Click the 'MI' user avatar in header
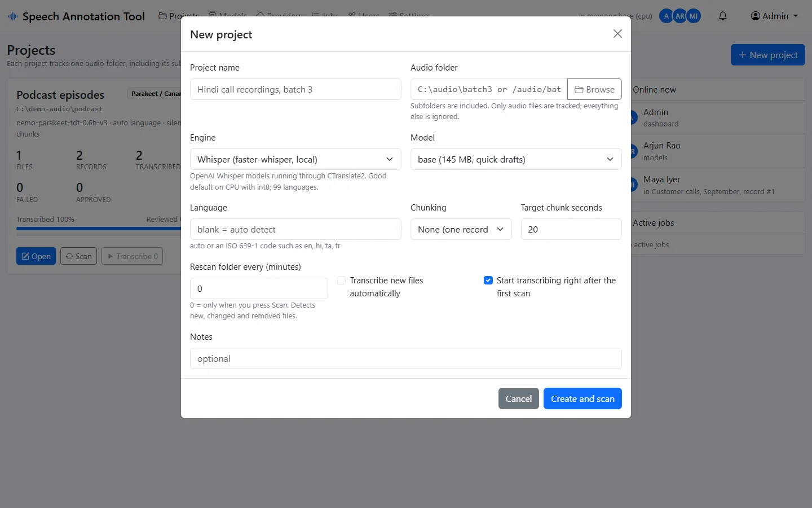The height and width of the screenshot is (508, 812). click(694, 16)
